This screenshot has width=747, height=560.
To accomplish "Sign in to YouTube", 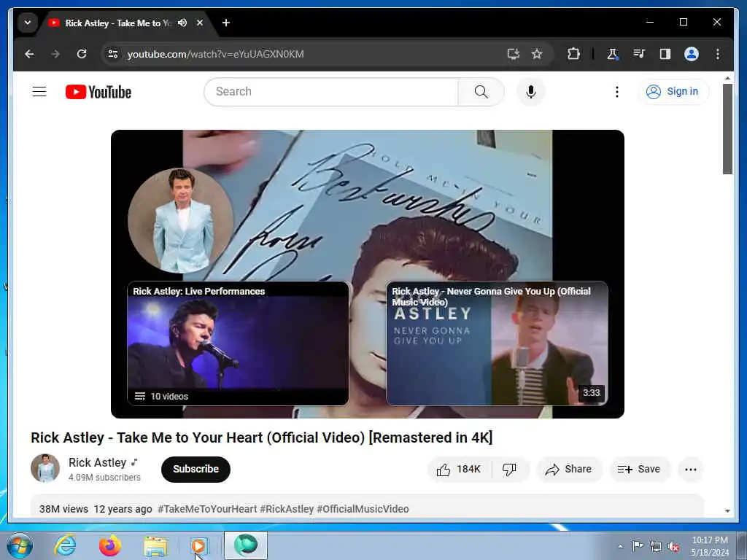I will (x=673, y=91).
